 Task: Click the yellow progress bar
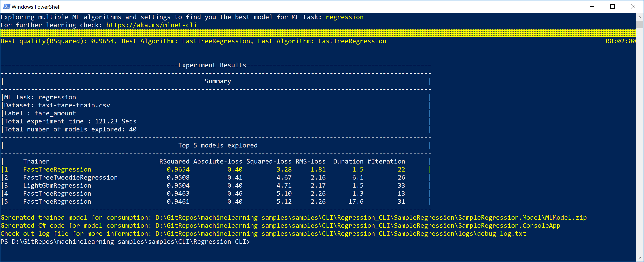(318, 33)
